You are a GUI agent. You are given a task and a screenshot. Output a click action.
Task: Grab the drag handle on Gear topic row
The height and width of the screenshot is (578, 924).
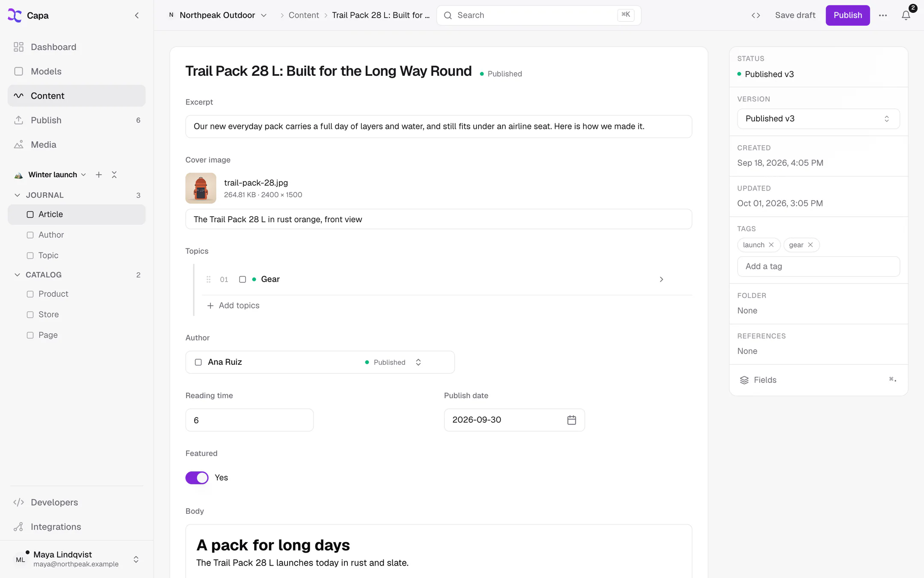(209, 280)
